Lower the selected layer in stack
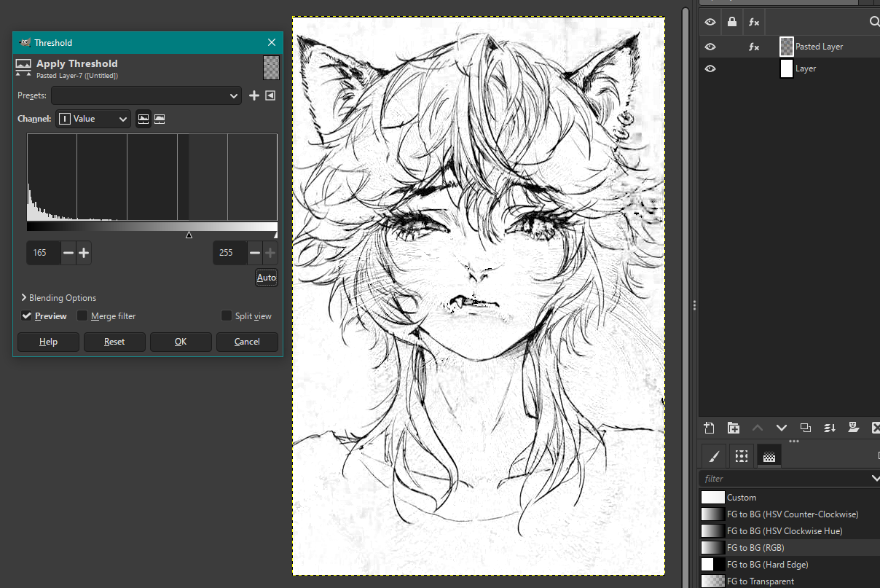This screenshot has width=880, height=588. [x=782, y=428]
